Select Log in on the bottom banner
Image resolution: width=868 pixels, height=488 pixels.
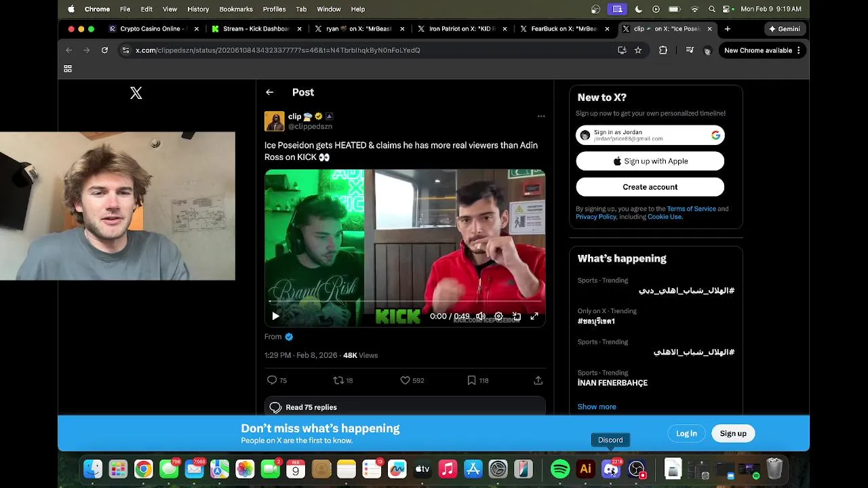pyautogui.click(x=686, y=434)
